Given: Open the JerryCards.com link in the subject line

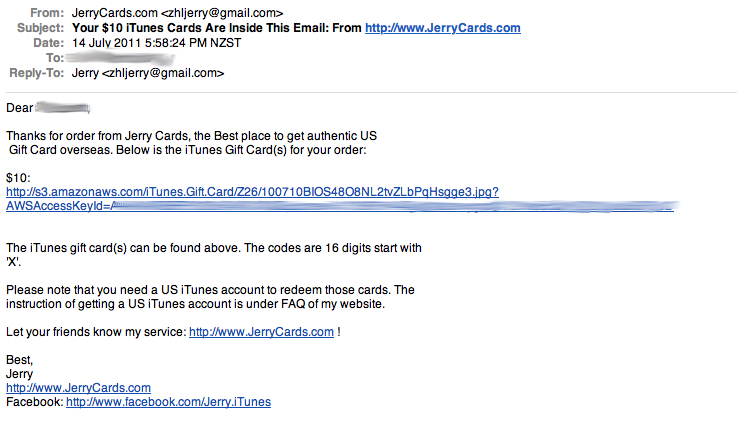Looking at the screenshot, I should [443, 28].
